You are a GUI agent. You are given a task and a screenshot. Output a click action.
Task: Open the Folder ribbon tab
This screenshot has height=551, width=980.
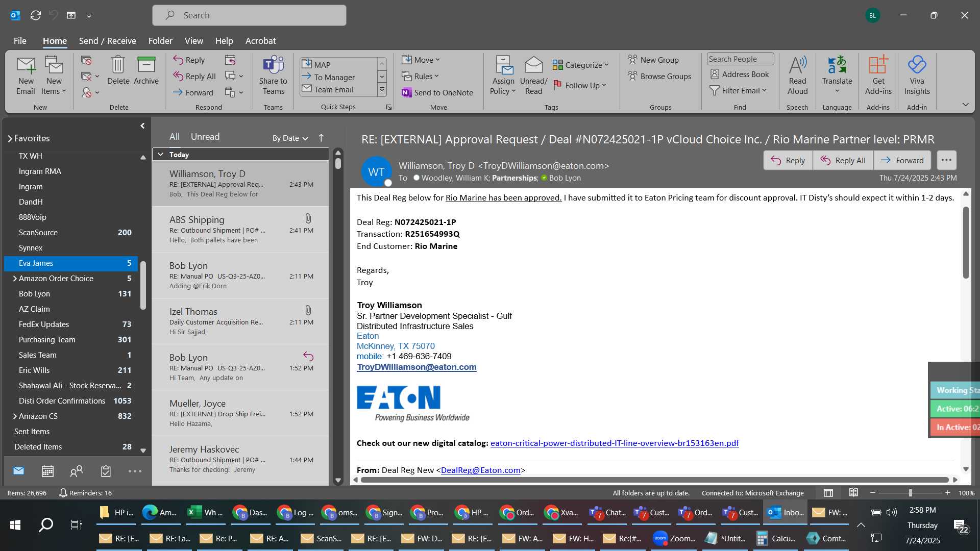click(160, 41)
